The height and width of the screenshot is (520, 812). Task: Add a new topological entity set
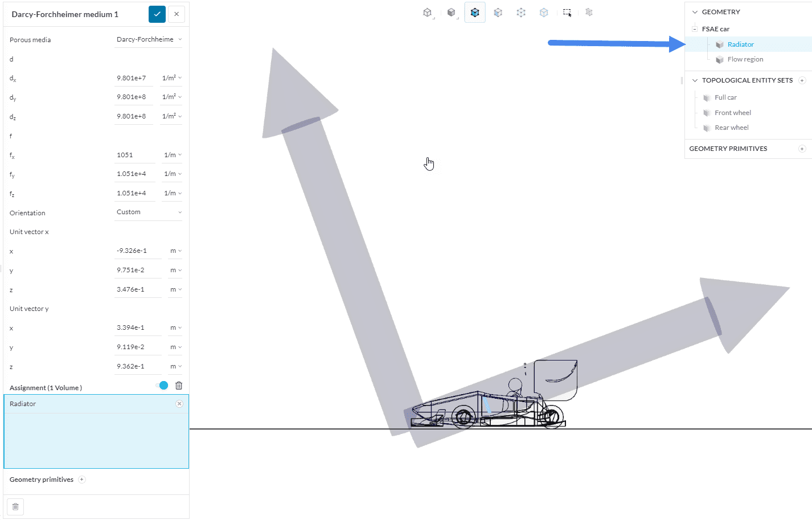pyautogui.click(x=802, y=80)
